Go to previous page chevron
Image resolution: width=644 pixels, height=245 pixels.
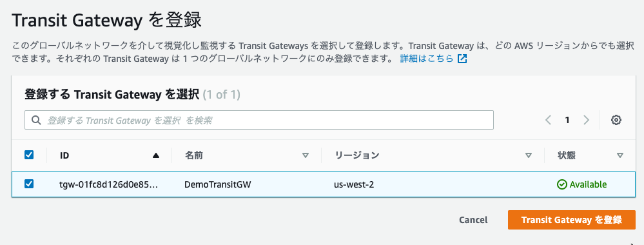click(548, 120)
